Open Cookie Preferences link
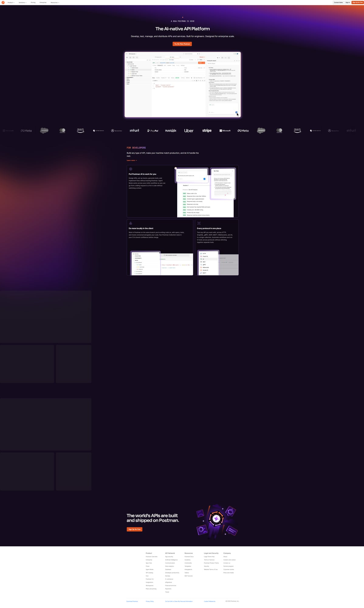 pyautogui.click(x=210, y=601)
